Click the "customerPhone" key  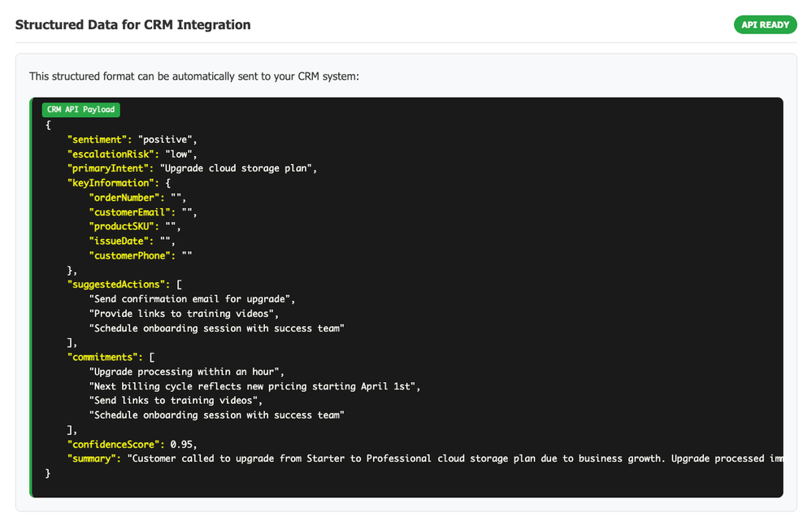tap(132, 255)
